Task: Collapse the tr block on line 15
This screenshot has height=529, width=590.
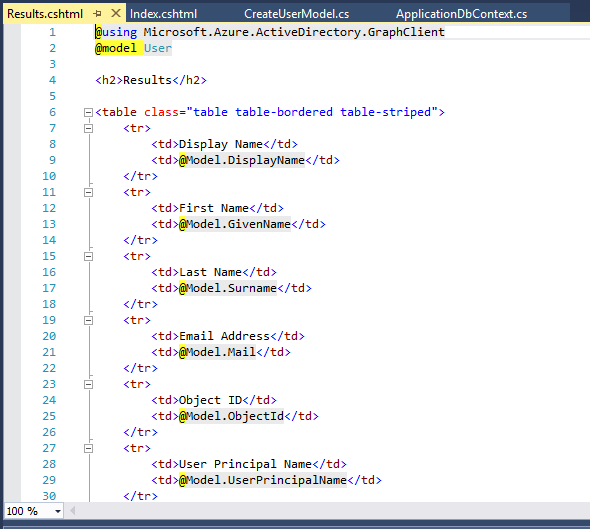Action: tap(88, 256)
